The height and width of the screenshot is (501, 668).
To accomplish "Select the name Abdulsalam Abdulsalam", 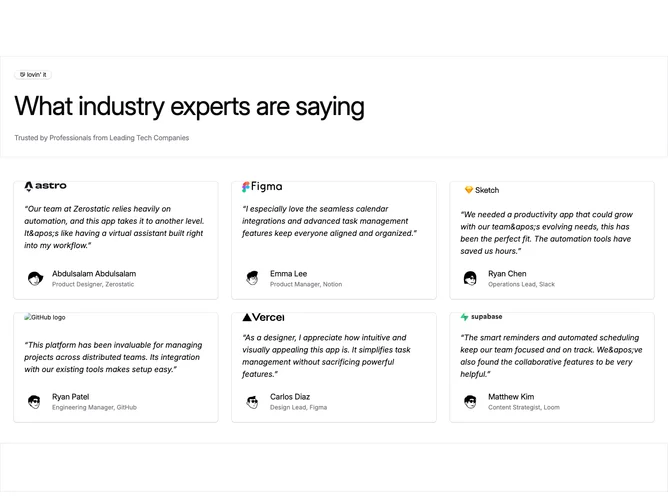I will pyautogui.click(x=94, y=274).
